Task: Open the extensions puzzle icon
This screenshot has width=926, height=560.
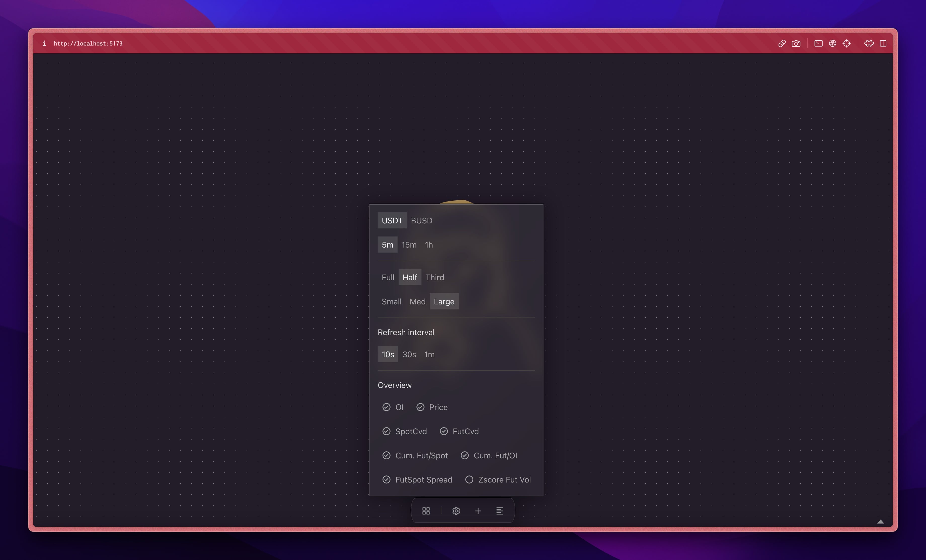Action: pos(869,43)
